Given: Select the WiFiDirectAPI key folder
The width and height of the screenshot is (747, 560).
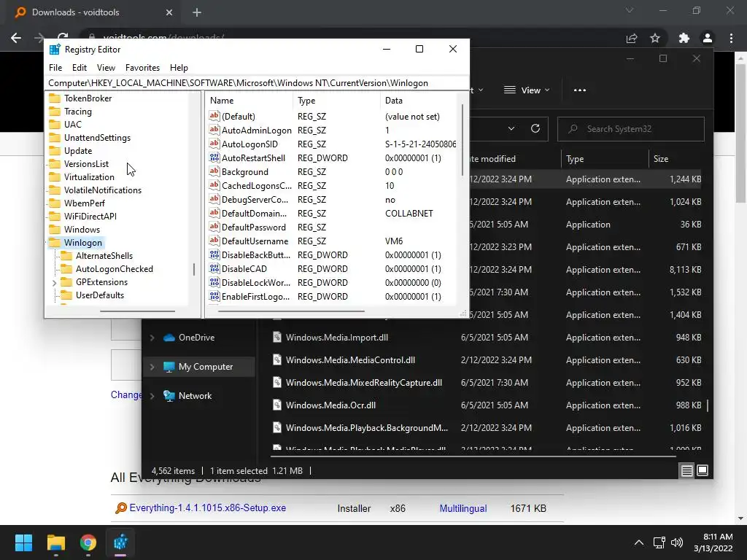Looking at the screenshot, I should [x=90, y=216].
